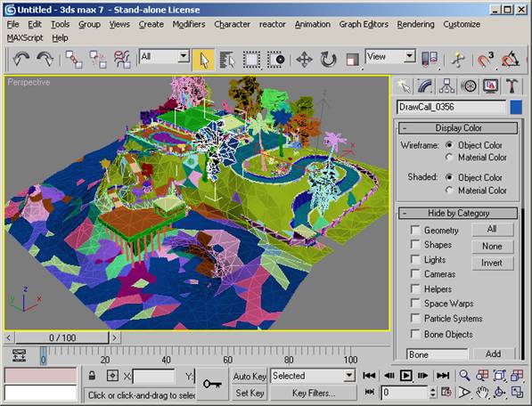Image resolution: width=532 pixels, height=406 pixels.
Task: Click the Zoom magnifier viewport control
Action: tap(464, 376)
